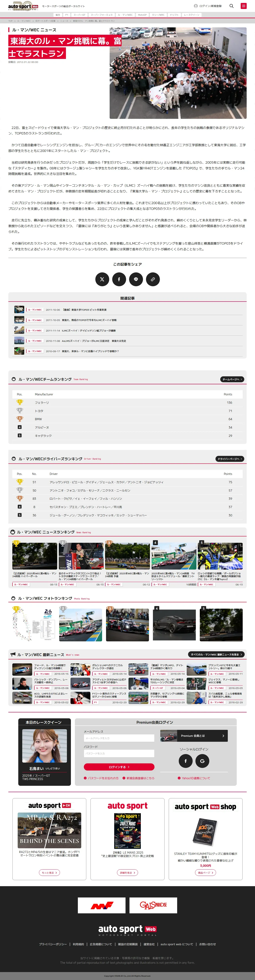Viewport: 255px width, 980px height.
Task: Open 運営会社 footer link
Action: point(149,944)
